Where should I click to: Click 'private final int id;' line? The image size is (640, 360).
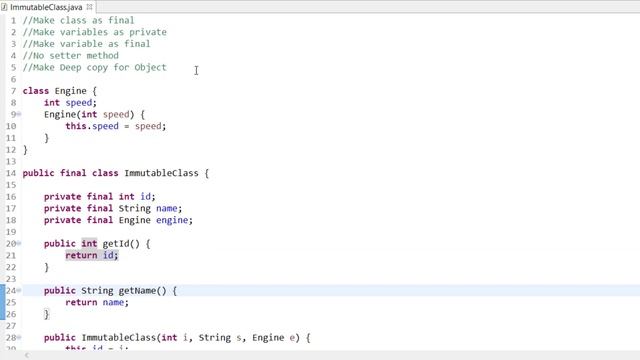point(100,197)
